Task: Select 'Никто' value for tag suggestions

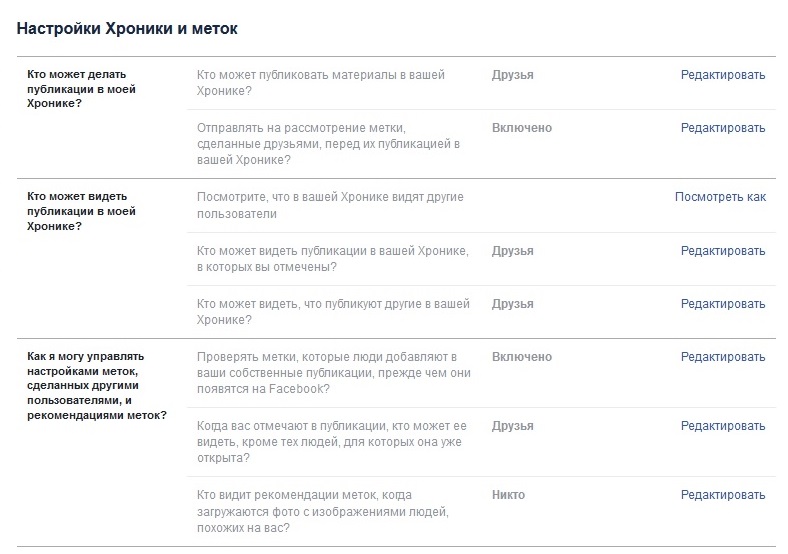Action: pyautogui.click(x=508, y=495)
